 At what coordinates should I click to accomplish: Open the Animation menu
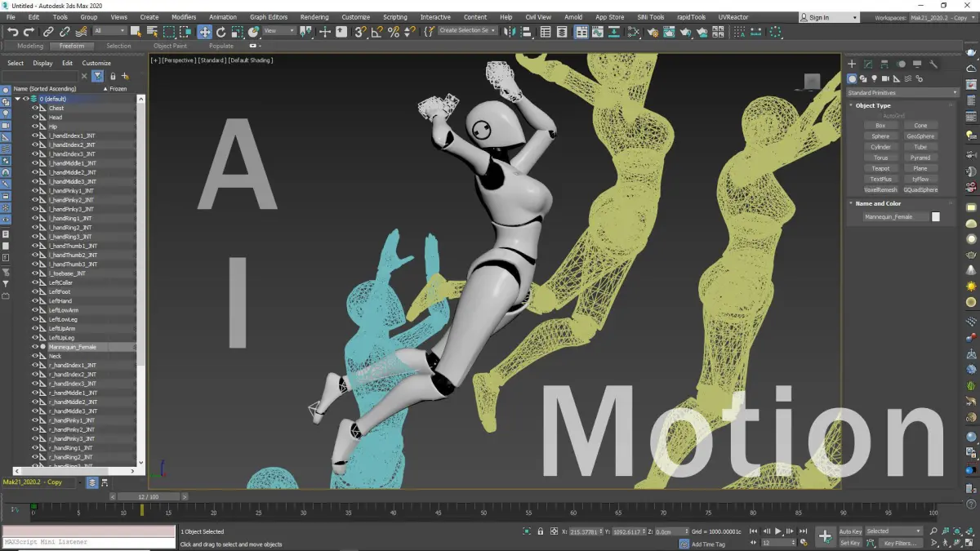[x=223, y=17]
